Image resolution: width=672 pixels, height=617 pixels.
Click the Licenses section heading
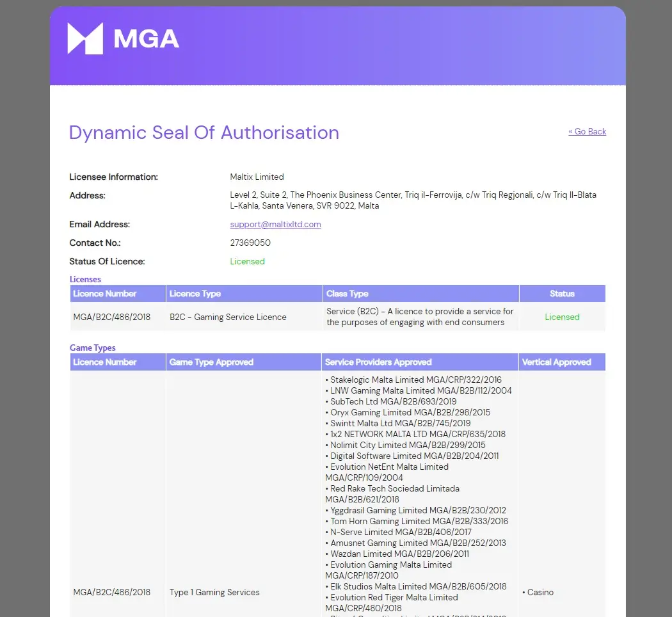[85, 279]
